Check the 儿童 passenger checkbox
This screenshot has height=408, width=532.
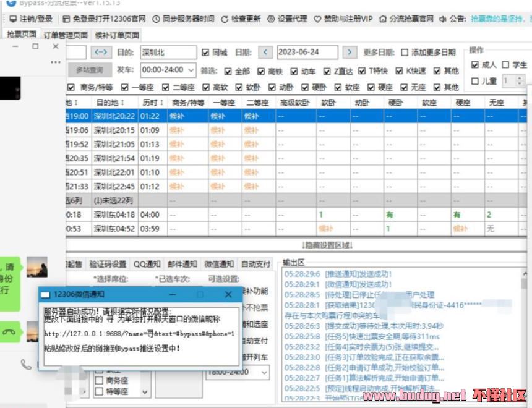475,81
